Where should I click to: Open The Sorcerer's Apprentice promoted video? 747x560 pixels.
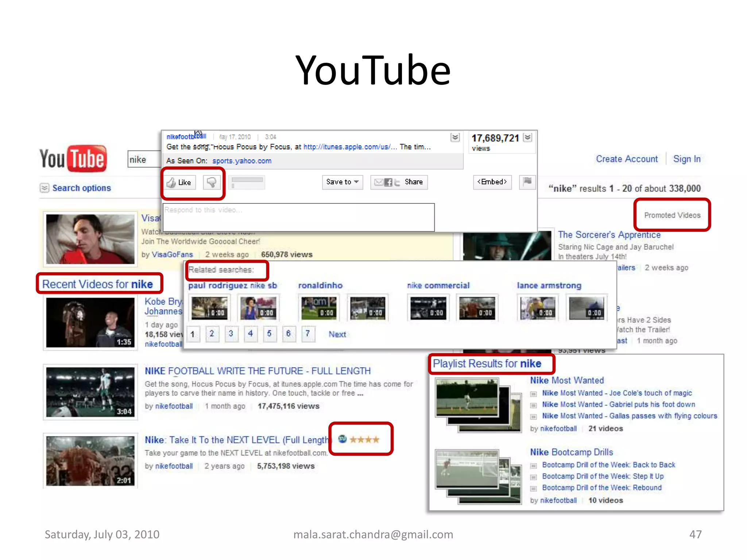pos(609,235)
